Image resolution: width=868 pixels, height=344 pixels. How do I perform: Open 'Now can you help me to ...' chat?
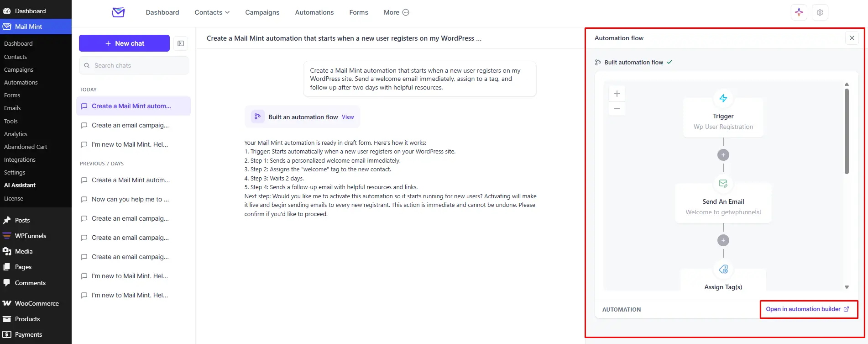click(x=134, y=199)
